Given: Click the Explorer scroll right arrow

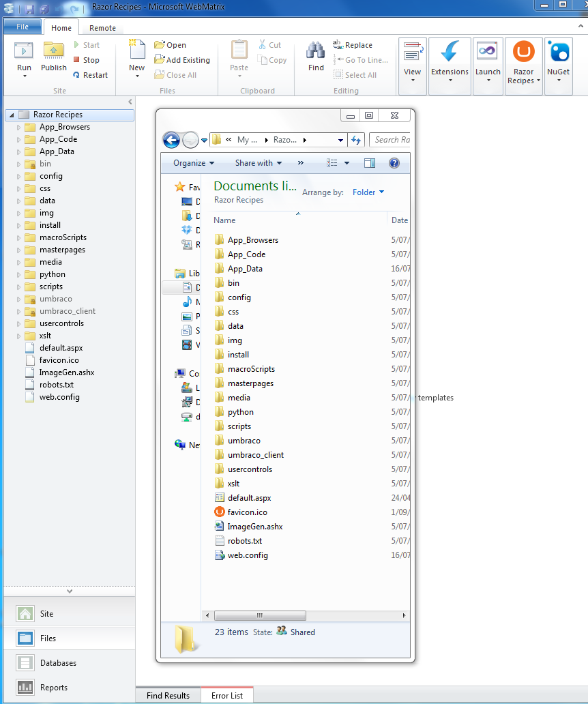Looking at the screenshot, I should [x=404, y=615].
